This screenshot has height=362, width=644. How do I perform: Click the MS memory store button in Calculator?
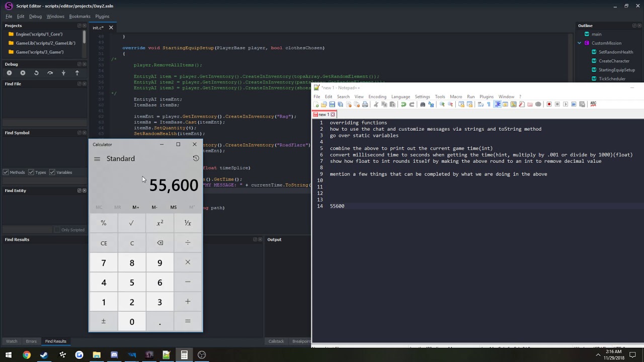click(173, 207)
